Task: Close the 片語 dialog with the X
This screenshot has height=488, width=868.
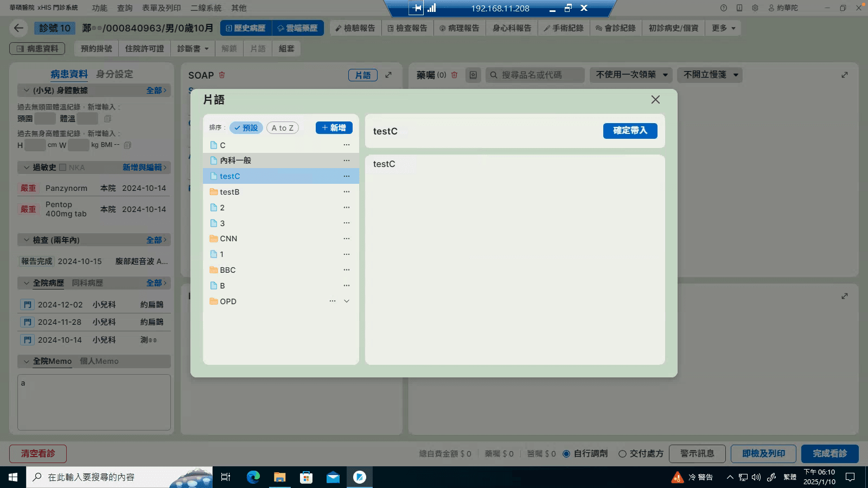Action: (x=655, y=100)
